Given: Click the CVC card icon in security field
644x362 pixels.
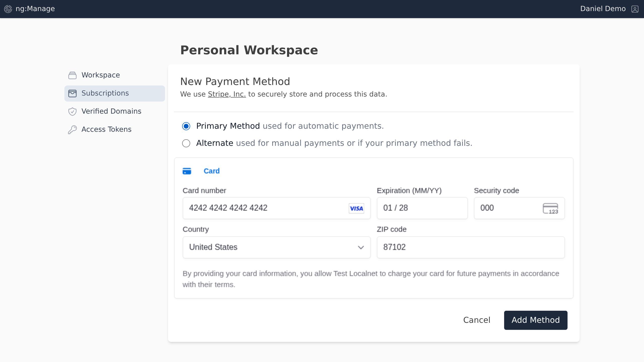Looking at the screenshot, I should point(550,208).
